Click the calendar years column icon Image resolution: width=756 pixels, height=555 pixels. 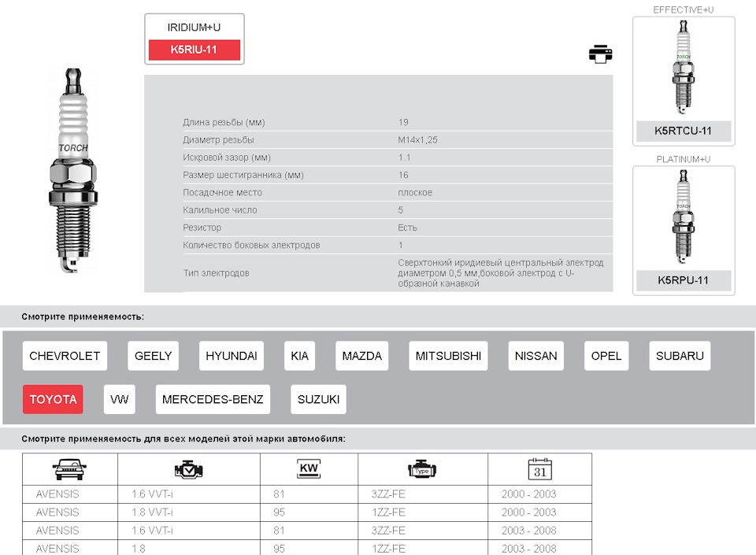coord(540,469)
